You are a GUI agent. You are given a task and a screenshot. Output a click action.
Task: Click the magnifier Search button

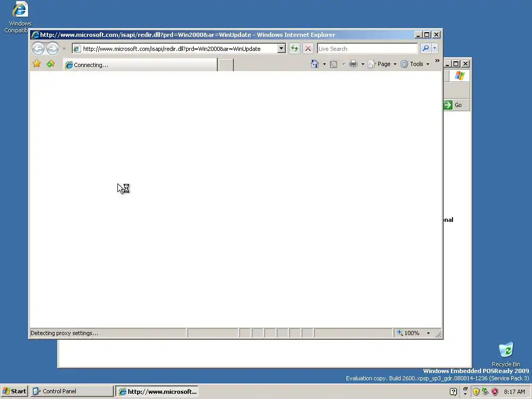[x=425, y=48]
